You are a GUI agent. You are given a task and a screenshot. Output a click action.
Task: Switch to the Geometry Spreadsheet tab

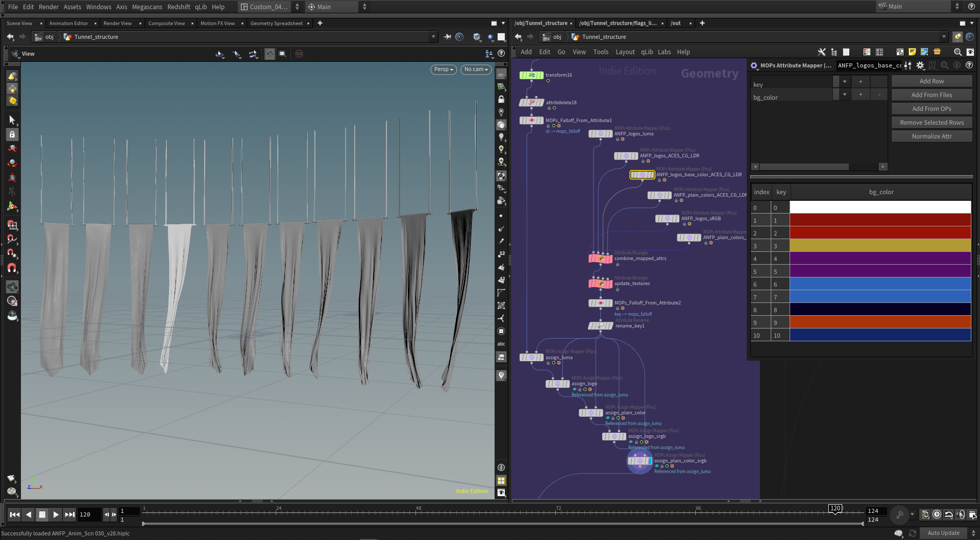pos(276,24)
